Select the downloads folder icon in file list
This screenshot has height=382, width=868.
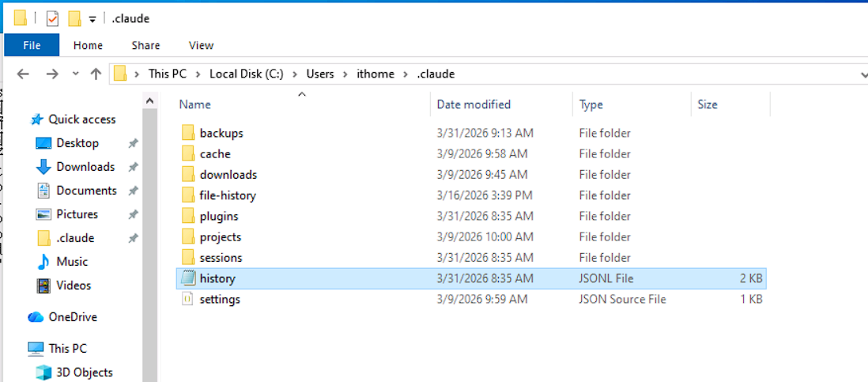coord(188,174)
